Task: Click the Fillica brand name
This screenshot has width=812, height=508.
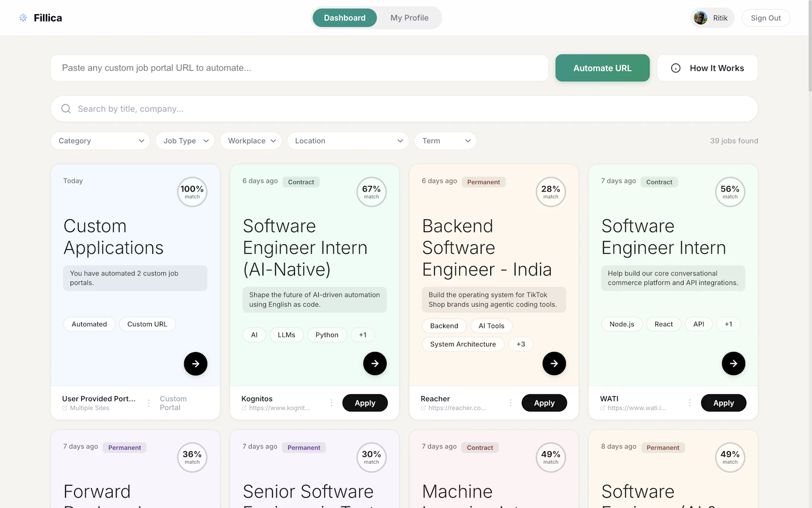Action: [48, 18]
